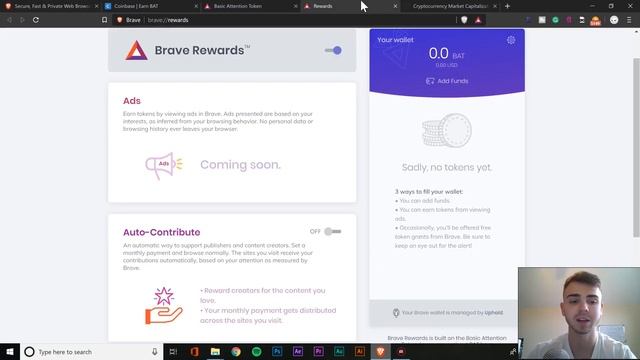Screen dimensions: 640x360
Task: Close the Rewards tab
Action: click(395, 6)
